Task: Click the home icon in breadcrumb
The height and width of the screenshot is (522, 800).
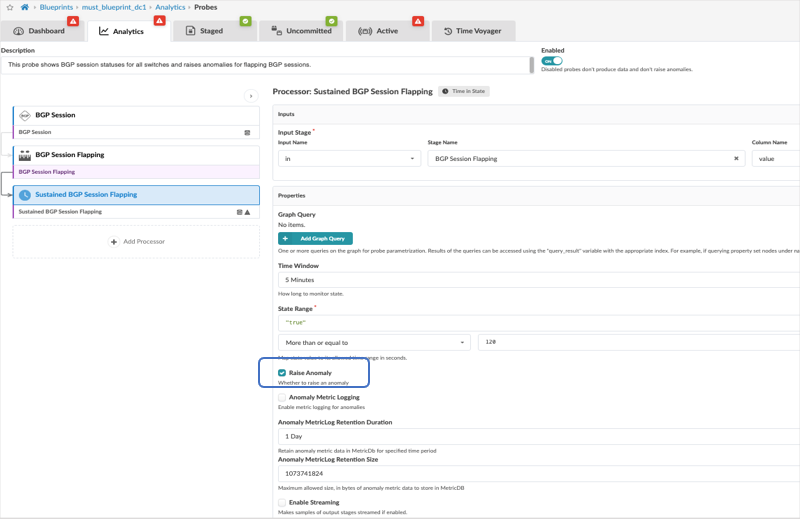Action: (25, 7)
